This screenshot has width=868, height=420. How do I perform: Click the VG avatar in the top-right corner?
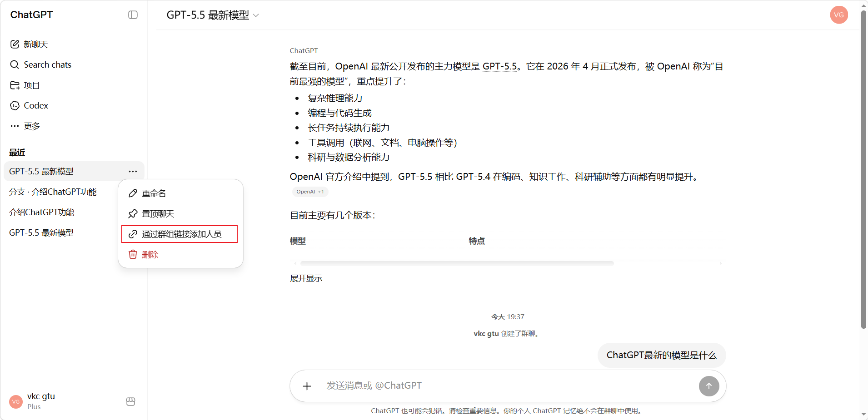pos(838,15)
